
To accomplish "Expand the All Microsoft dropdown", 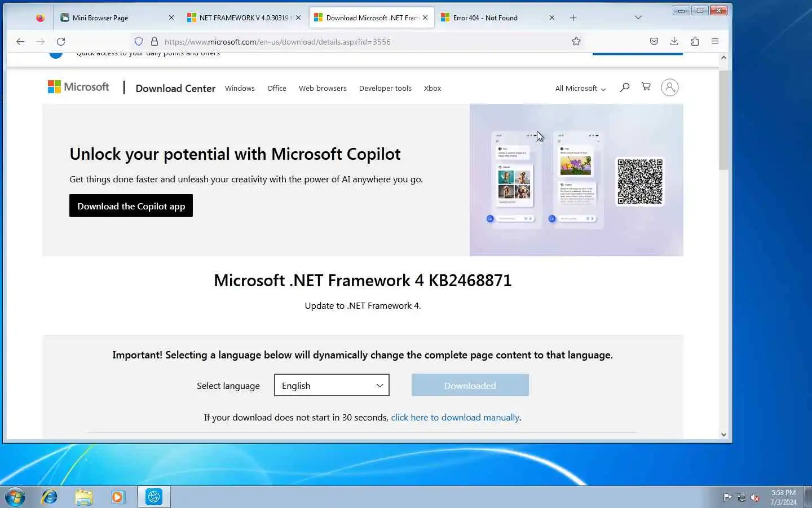I will [580, 88].
